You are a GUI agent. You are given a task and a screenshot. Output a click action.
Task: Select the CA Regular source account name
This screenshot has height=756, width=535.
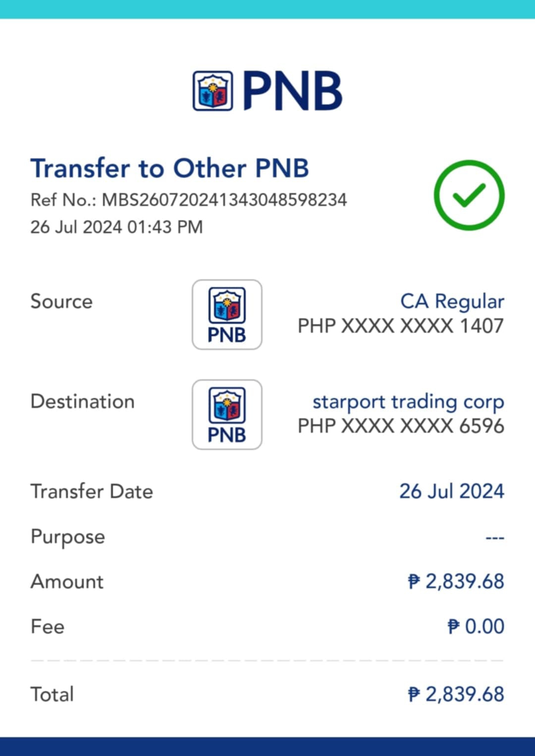(x=452, y=302)
